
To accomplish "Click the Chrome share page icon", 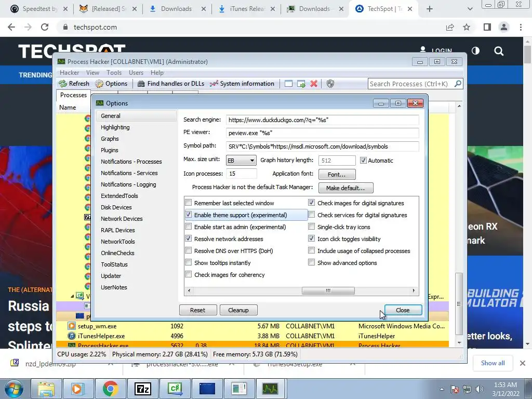I will 450,27.
